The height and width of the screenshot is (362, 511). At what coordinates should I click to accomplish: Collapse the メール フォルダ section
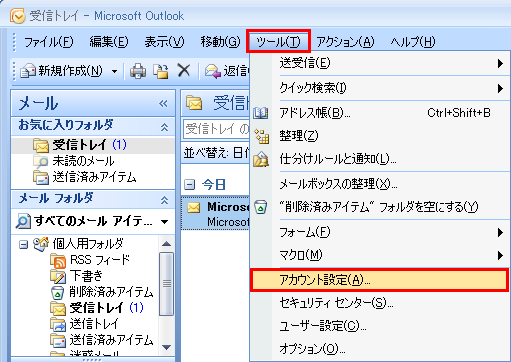click(x=164, y=200)
